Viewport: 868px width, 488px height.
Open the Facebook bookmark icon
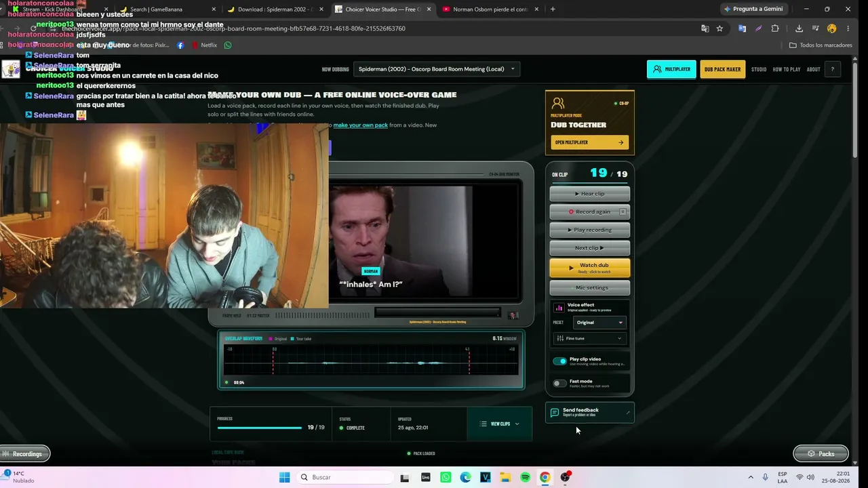click(x=180, y=45)
